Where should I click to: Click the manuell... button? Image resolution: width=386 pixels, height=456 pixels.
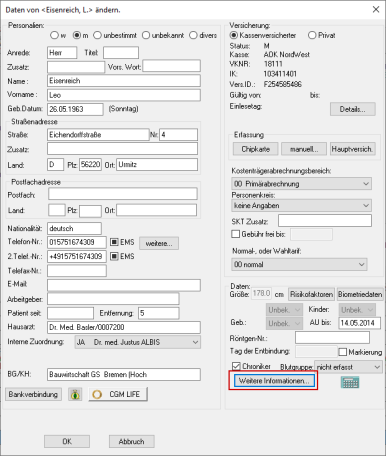tap(304, 149)
